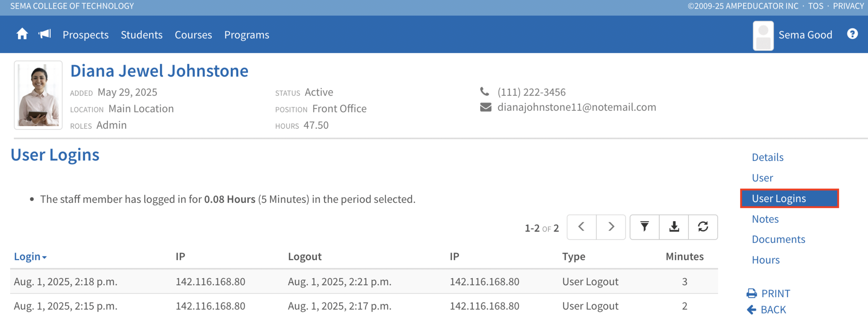Open the announcements megaphone icon

pos(45,34)
